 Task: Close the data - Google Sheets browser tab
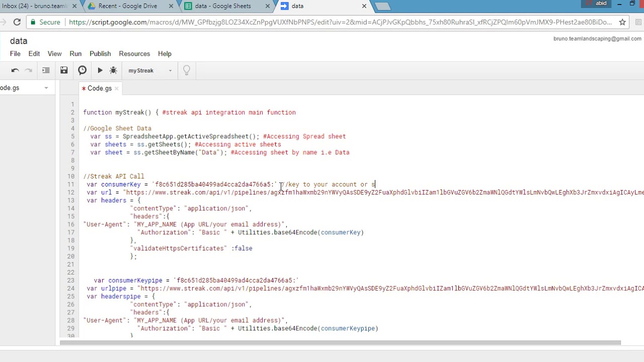tap(268, 6)
